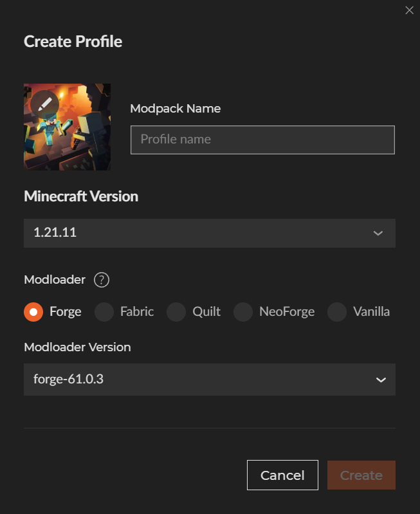Select the Forge radio button
Viewport: 420px width, 514px height.
click(x=33, y=312)
